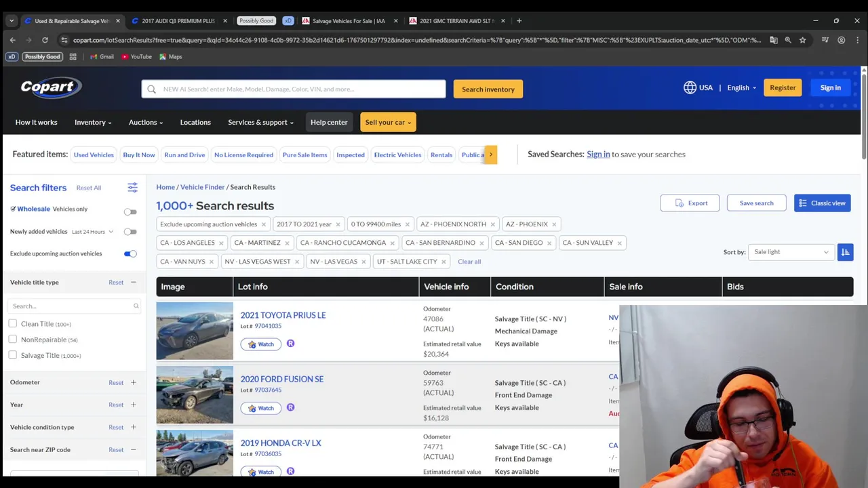The image size is (868, 488).
Task: Remove the UT - SALT LAKE CITY chip
Action: (443, 262)
